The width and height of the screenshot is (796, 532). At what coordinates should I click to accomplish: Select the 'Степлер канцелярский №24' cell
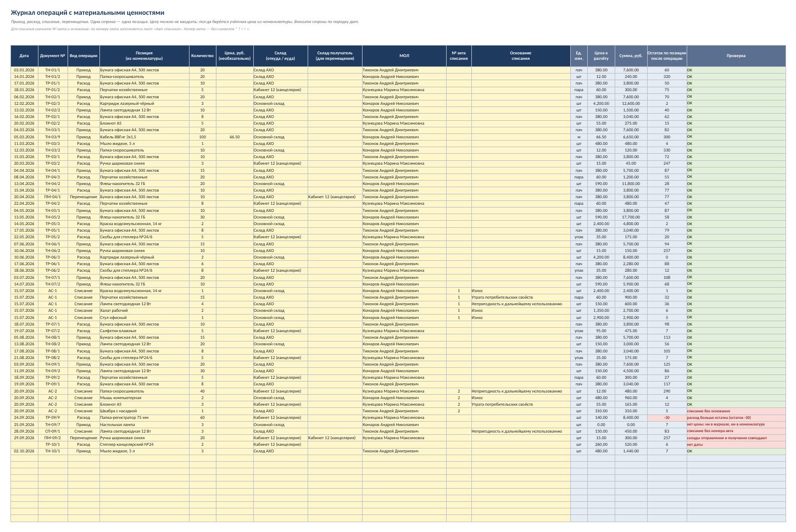[144, 445]
